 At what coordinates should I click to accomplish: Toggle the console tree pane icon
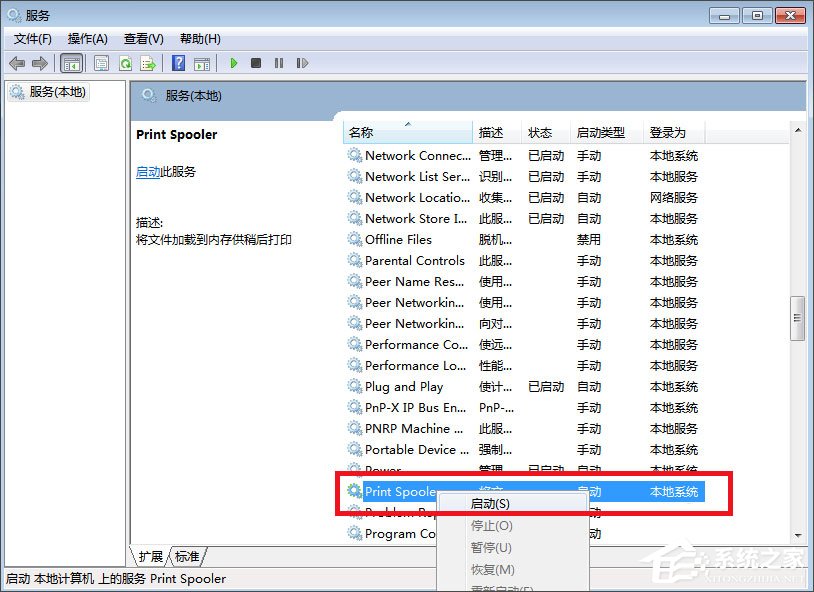(x=71, y=62)
